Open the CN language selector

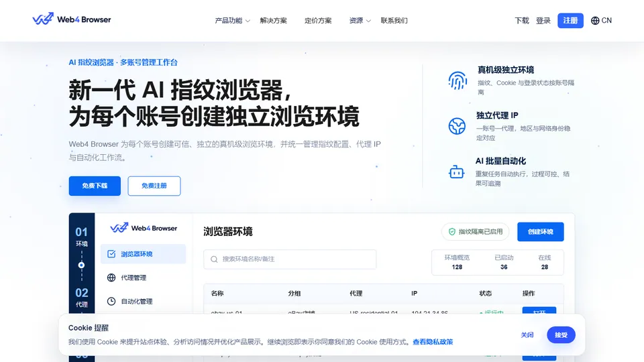[601, 21]
